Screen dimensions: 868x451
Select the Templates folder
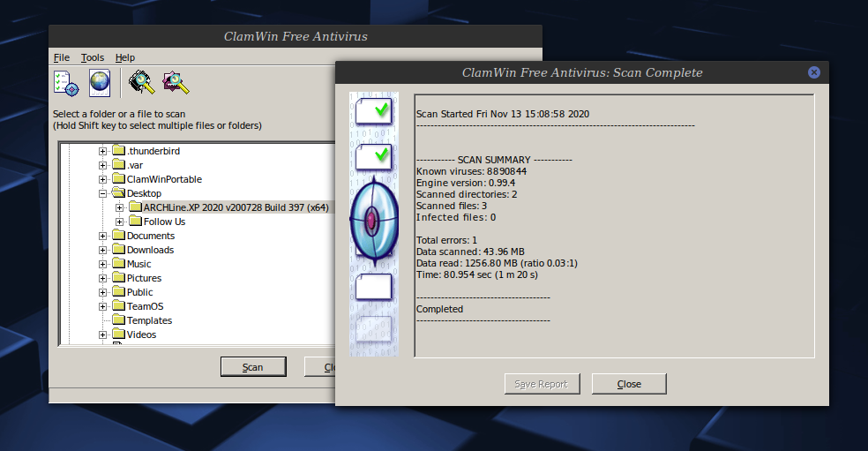pos(149,320)
